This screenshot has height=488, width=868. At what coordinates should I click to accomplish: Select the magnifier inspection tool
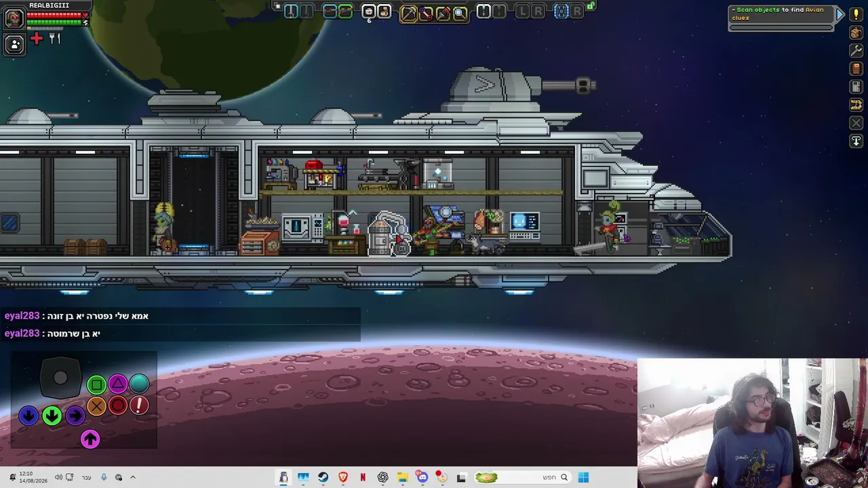460,12
